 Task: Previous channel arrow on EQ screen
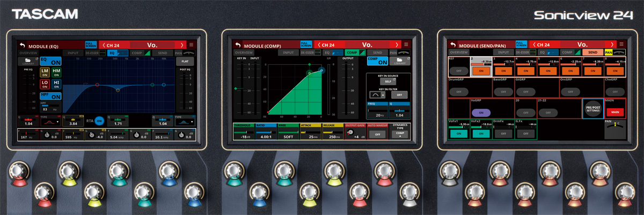104,45
